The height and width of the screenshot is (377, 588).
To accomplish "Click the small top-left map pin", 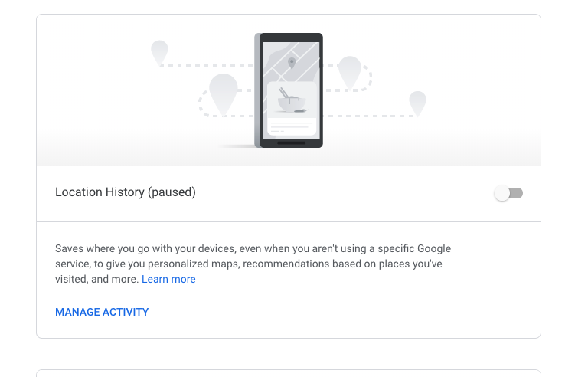I will [159, 52].
